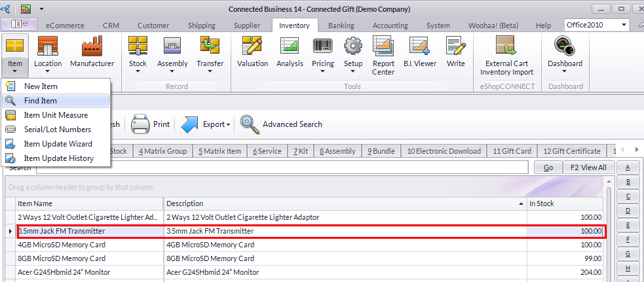The height and width of the screenshot is (282, 644).
Task: Select the 4GB MicroSD Memory Card item name
Action: click(x=62, y=245)
